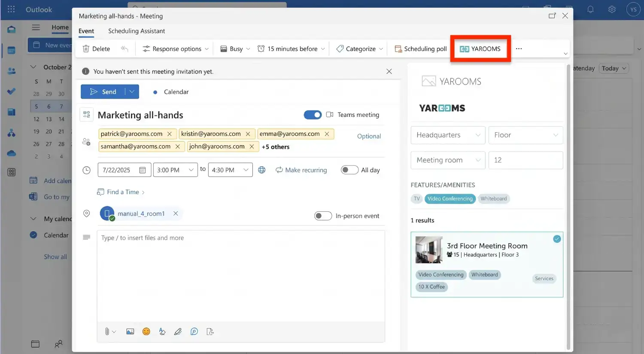The height and width of the screenshot is (354, 644).
Task: Remove patrick@yarooms.com attendee
Action: click(x=170, y=134)
